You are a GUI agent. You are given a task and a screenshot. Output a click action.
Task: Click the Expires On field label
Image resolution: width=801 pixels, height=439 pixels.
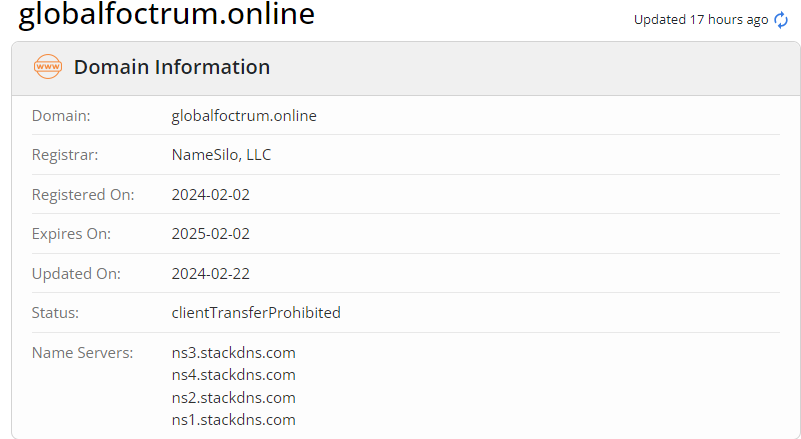[x=71, y=234]
